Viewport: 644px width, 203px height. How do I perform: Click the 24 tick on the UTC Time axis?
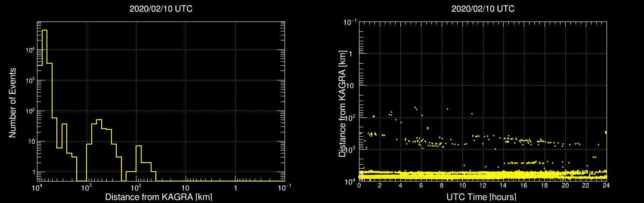pos(606,185)
